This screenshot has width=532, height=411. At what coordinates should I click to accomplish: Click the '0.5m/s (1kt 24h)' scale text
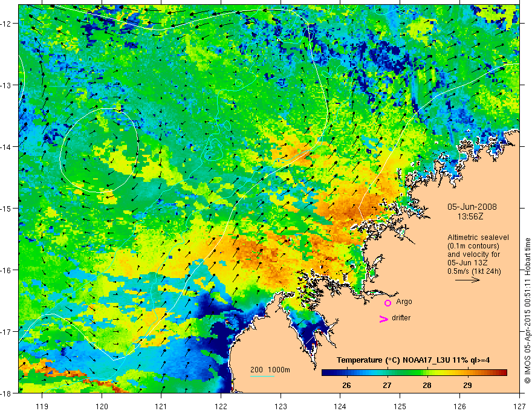pos(475,271)
